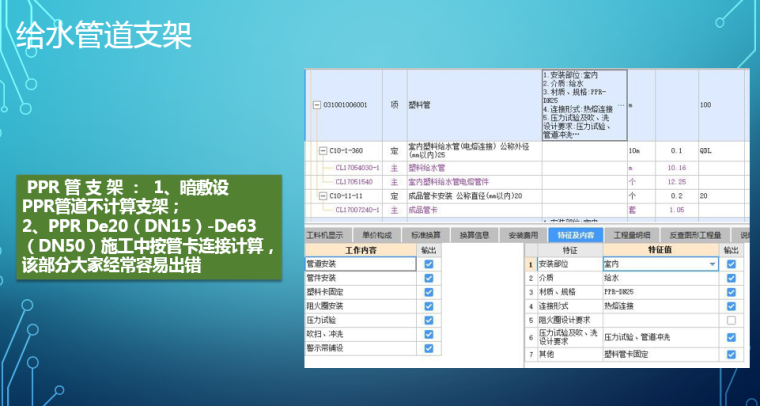Image resolution: width=760 pixels, height=406 pixels.
Task: Open the 安装部位 室内 dropdown arrow
Action: click(x=712, y=264)
